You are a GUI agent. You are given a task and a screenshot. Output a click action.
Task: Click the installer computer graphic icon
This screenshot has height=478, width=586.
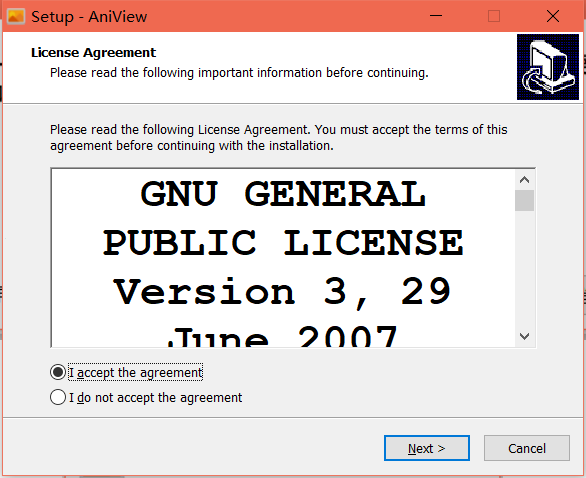pyautogui.click(x=548, y=67)
